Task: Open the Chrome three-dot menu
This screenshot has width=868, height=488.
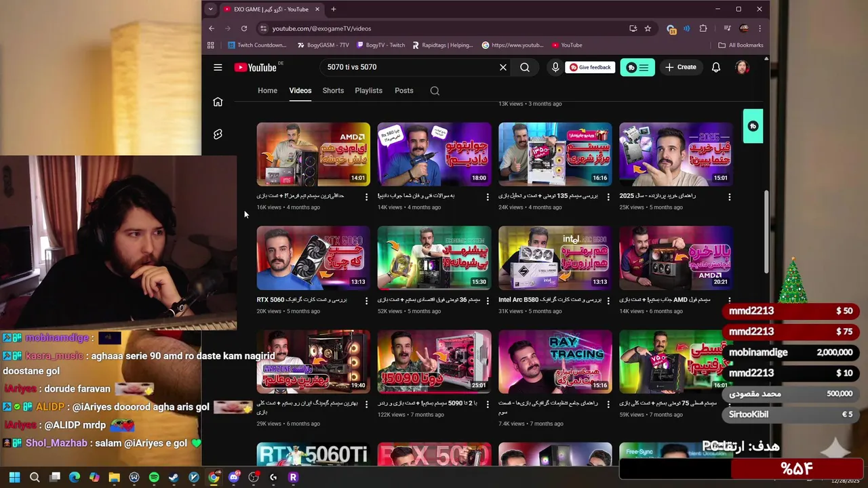Action: coord(759,28)
